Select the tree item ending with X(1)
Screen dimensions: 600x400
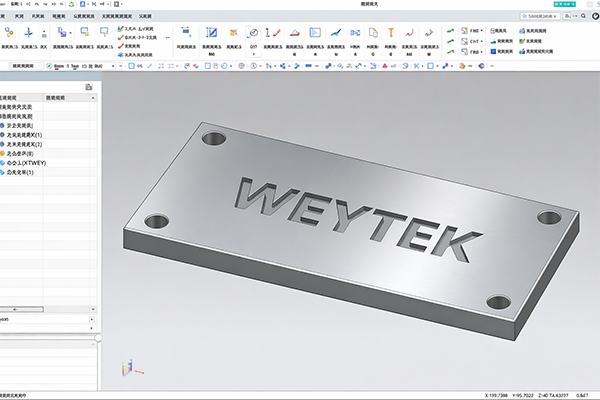21,135
